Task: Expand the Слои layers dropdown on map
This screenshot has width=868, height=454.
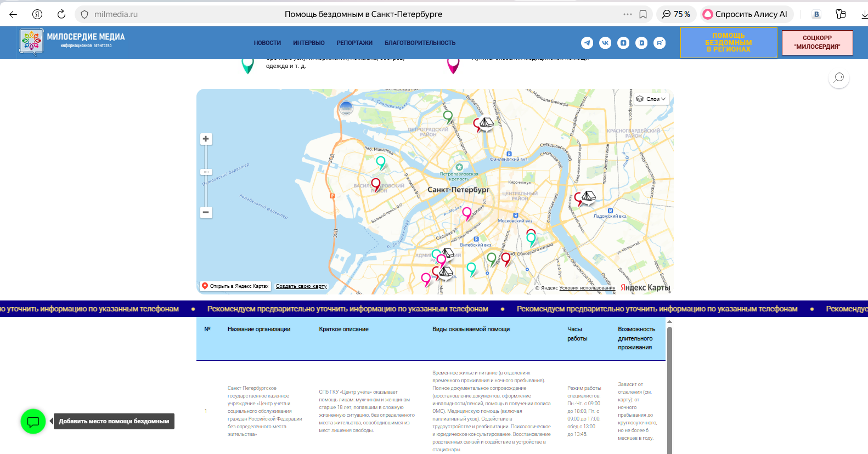Action: click(x=651, y=99)
